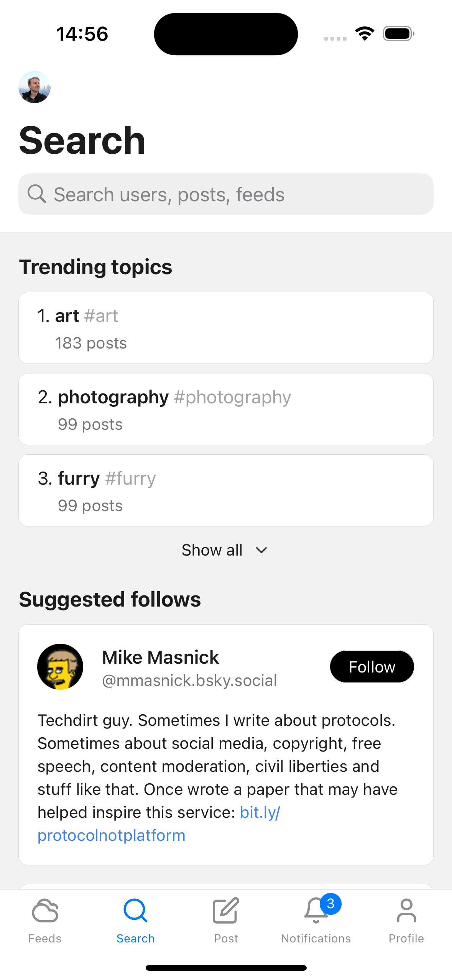Tap the notification badge showing 3

tap(330, 904)
